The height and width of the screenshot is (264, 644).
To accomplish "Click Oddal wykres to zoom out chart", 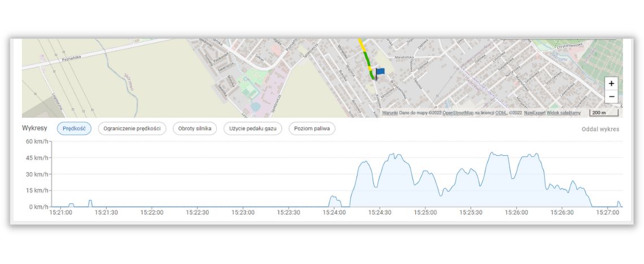I will pos(600,129).
